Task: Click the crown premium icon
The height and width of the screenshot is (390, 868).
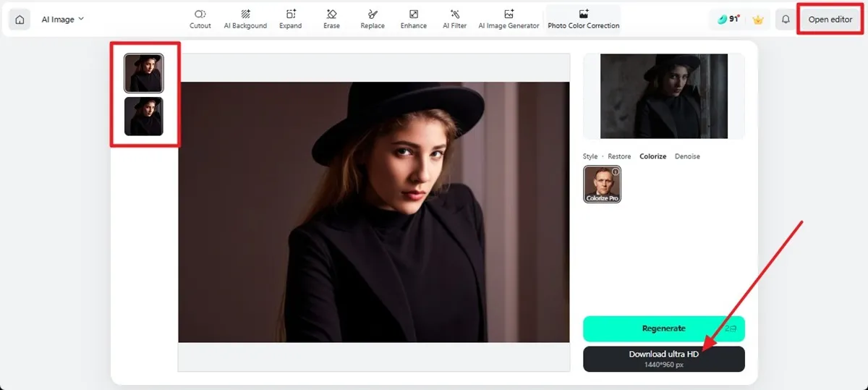Action: (758, 20)
